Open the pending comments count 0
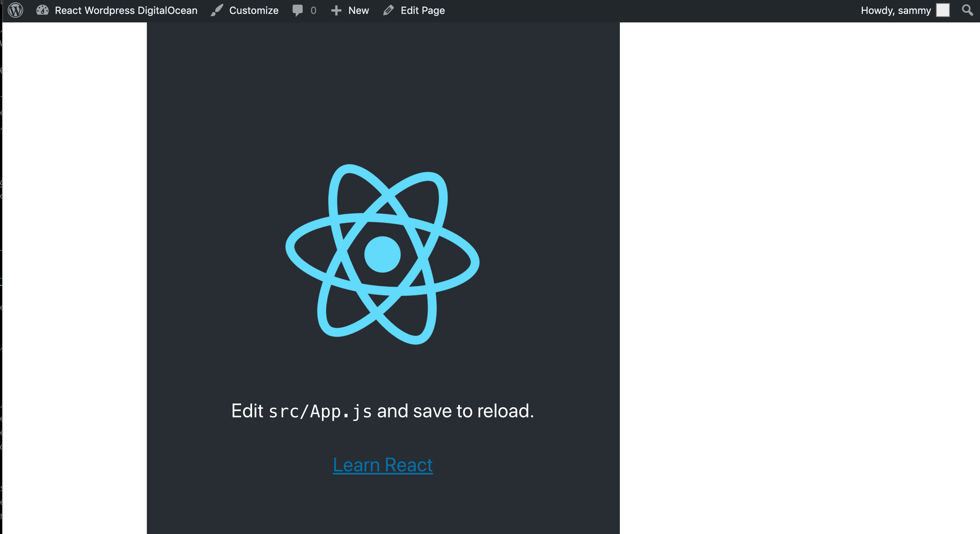Viewport: 980px width, 534px height. (x=313, y=10)
